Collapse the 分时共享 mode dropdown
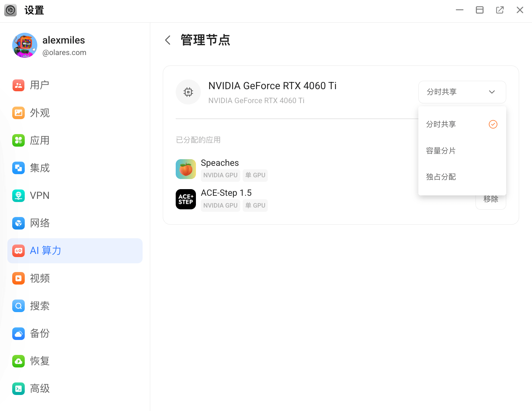Viewport: 532px width, 411px height. pos(462,92)
